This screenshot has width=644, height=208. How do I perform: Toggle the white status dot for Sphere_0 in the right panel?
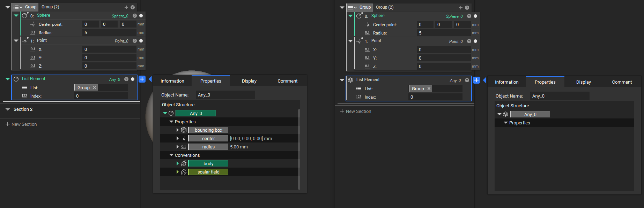coord(475,16)
